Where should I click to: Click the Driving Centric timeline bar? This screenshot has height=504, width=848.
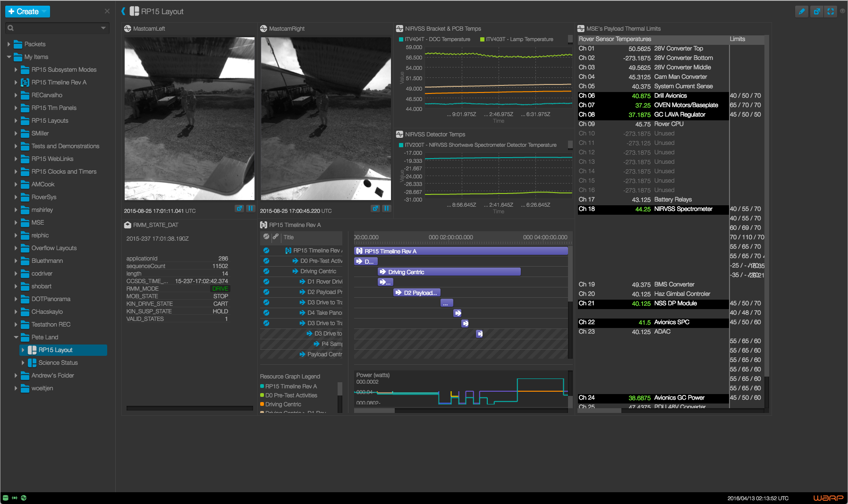[449, 272]
